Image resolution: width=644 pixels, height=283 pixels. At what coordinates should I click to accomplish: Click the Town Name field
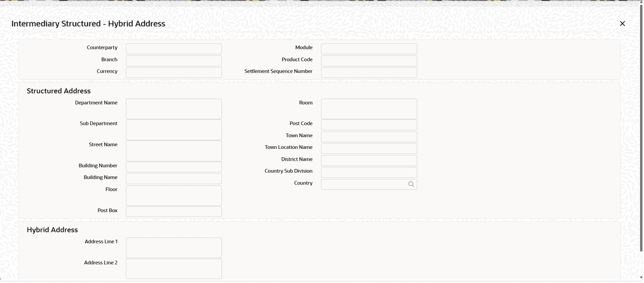tap(369, 136)
